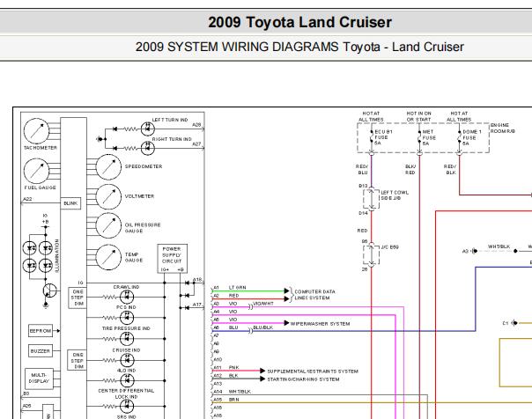Click the EEPROM box
This screenshot has height=419, width=532.
41,330
